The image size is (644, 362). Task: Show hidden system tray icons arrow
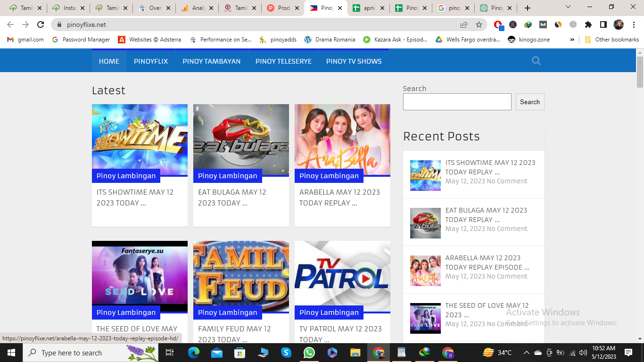coord(526,353)
